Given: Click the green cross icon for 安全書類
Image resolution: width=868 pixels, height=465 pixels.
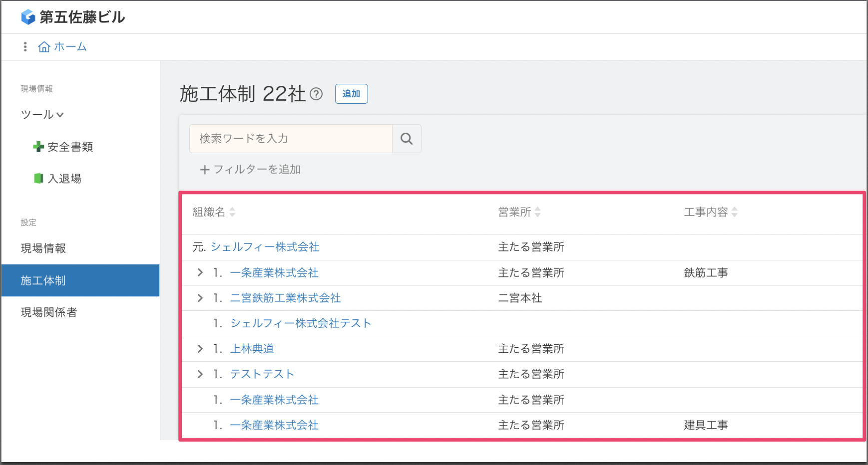Looking at the screenshot, I should 38,147.
